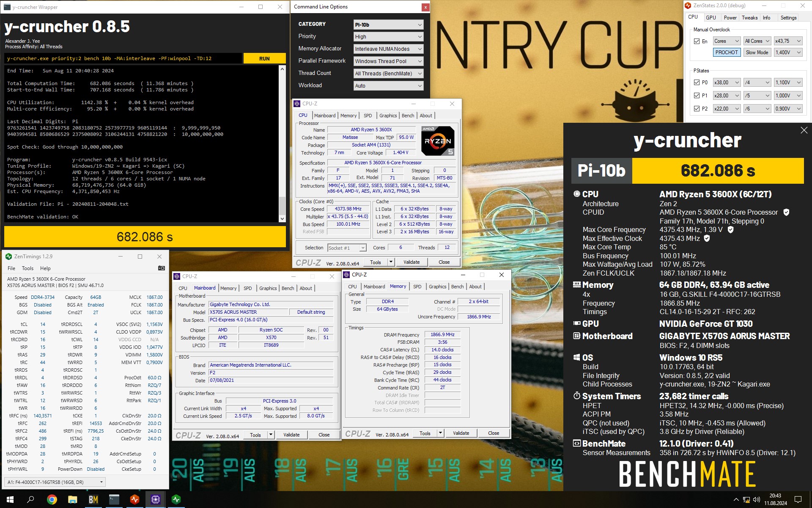Click Tools button in CPU-Z Mainboard window

coord(255,435)
